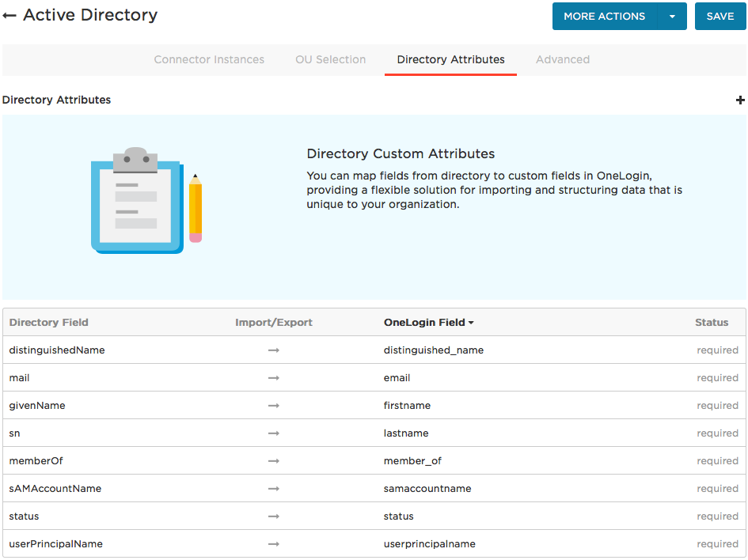Select the distinguishedName directory field
Image resolution: width=748 pixels, height=560 pixels.
tap(57, 350)
